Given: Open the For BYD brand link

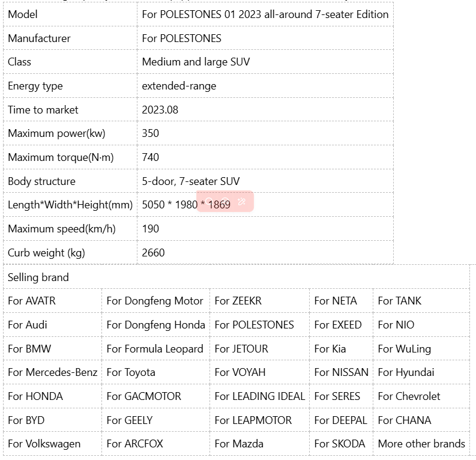Looking at the screenshot, I should (x=26, y=420).
